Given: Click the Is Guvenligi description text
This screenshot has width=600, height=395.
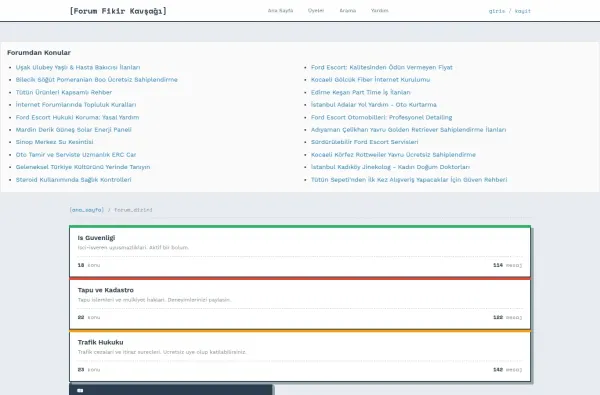Looking at the screenshot, I should coord(133,248).
